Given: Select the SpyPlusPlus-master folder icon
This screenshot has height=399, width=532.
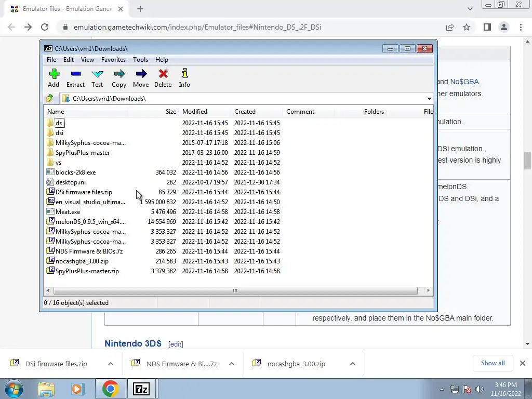Looking at the screenshot, I should pos(50,152).
